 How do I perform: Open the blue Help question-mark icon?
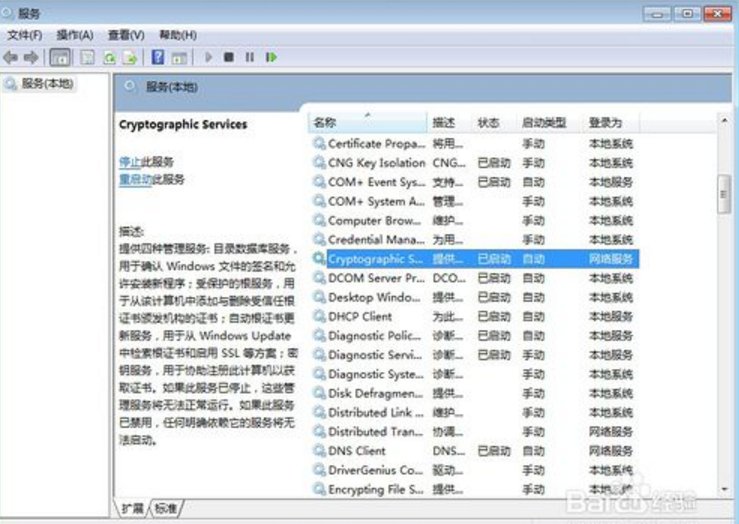(158, 57)
